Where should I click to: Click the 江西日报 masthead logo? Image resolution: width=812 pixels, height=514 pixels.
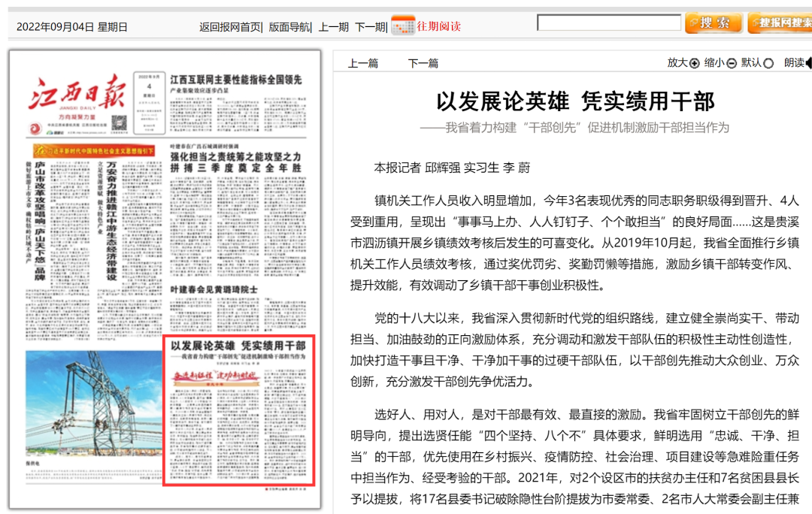coord(77,93)
